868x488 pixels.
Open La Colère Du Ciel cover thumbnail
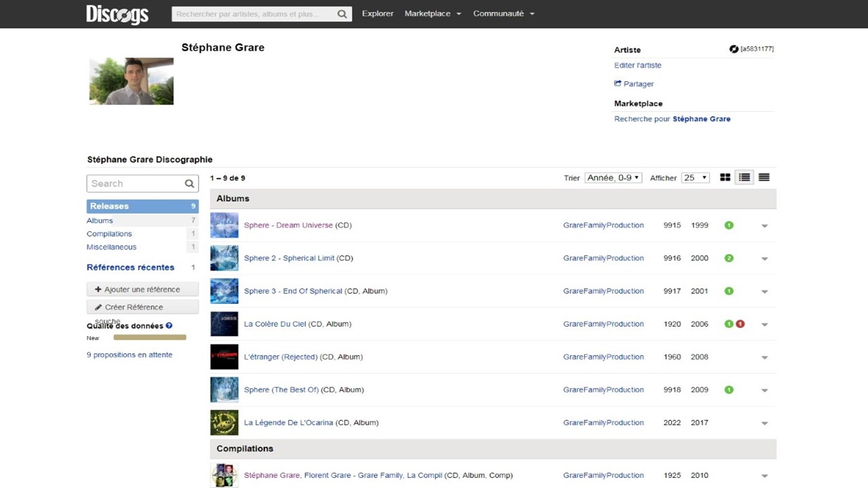tap(224, 324)
